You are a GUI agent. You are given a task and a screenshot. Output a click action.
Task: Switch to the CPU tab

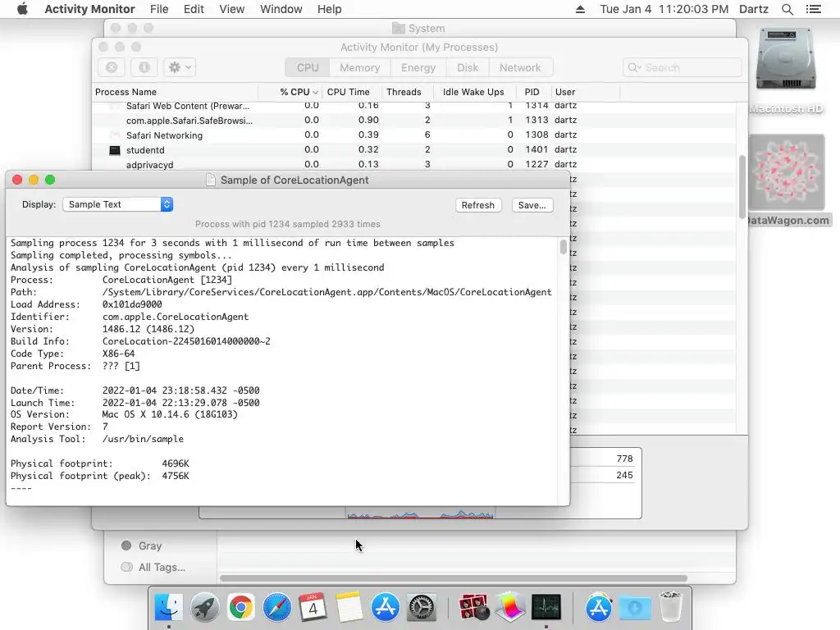click(x=308, y=67)
